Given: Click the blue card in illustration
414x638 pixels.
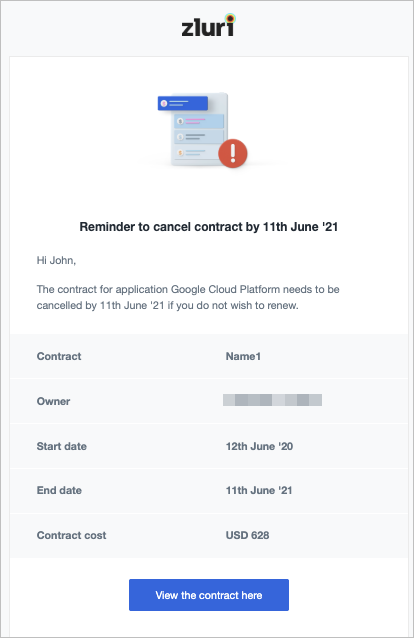Looking at the screenshot, I should click(183, 103).
